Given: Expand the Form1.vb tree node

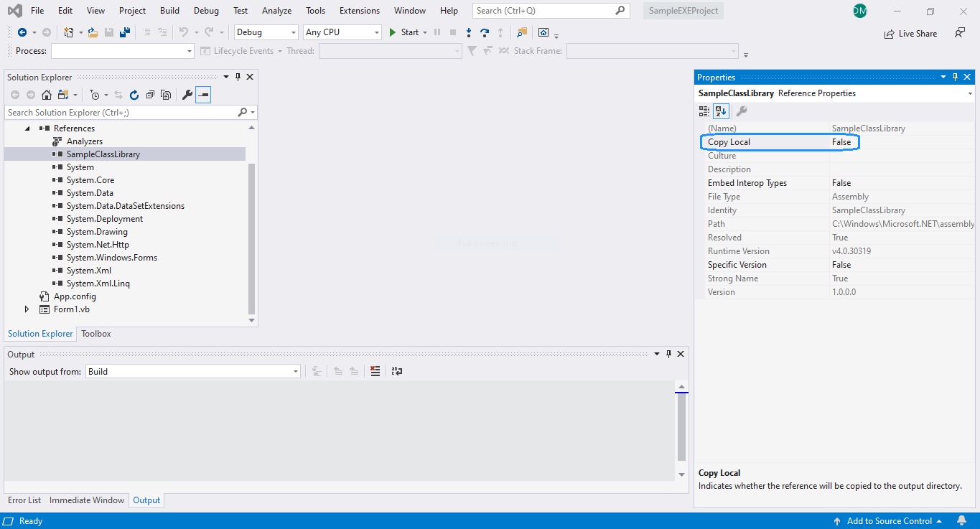Looking at the screenshot, I should 28,309.
